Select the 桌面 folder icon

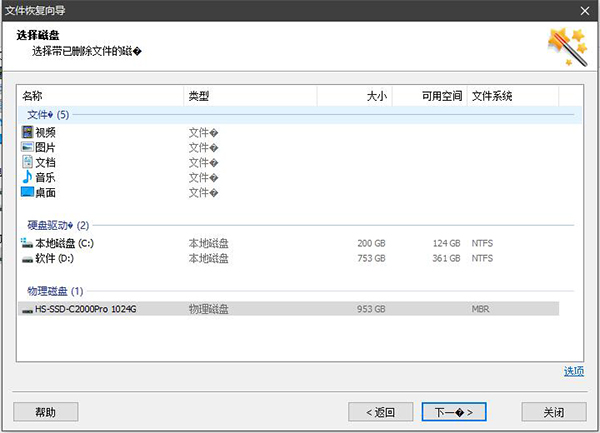[x=28, y=192]
